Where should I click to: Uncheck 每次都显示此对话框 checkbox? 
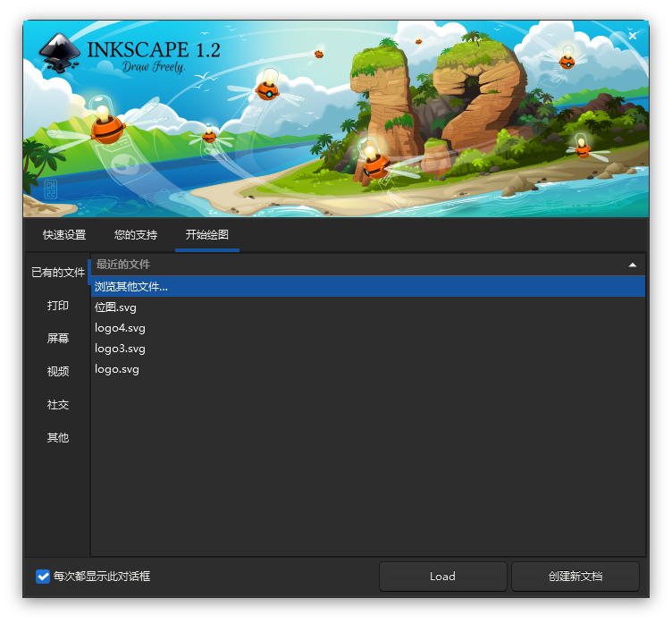[x=43, y=577]
